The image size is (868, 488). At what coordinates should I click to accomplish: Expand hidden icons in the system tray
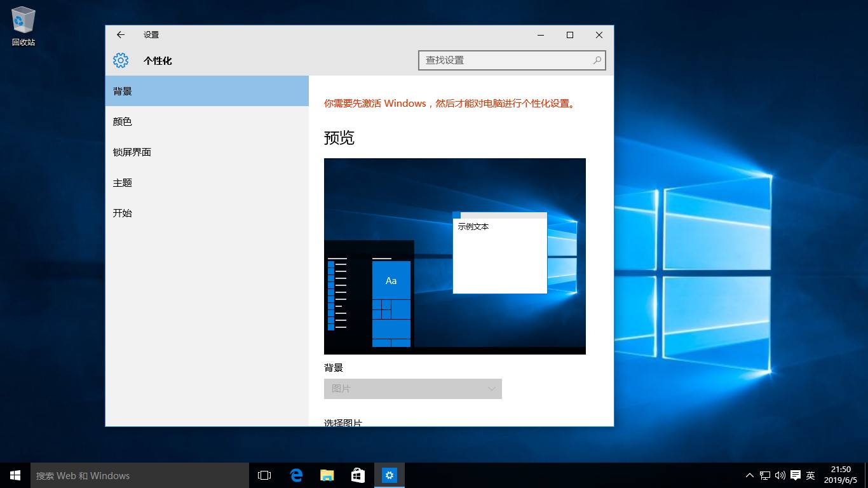click(x=749, y=475)
